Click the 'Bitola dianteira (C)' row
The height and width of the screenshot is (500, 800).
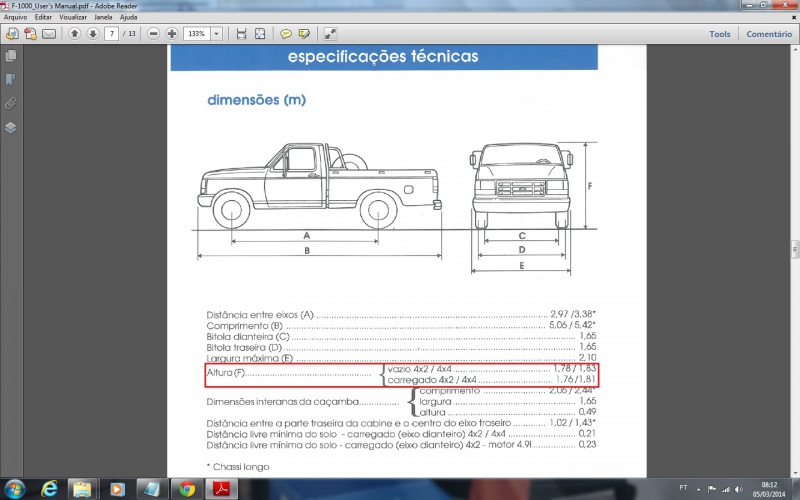pyautogui.click(x=401, y=336)
